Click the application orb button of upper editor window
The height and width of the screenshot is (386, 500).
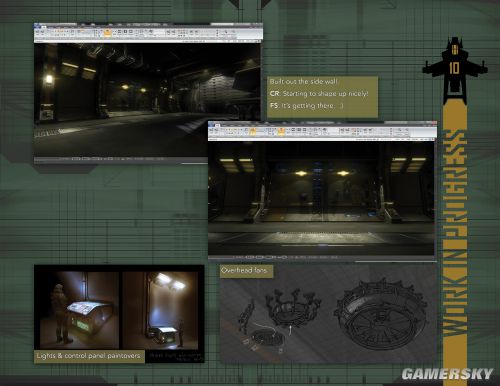[37, 26]
